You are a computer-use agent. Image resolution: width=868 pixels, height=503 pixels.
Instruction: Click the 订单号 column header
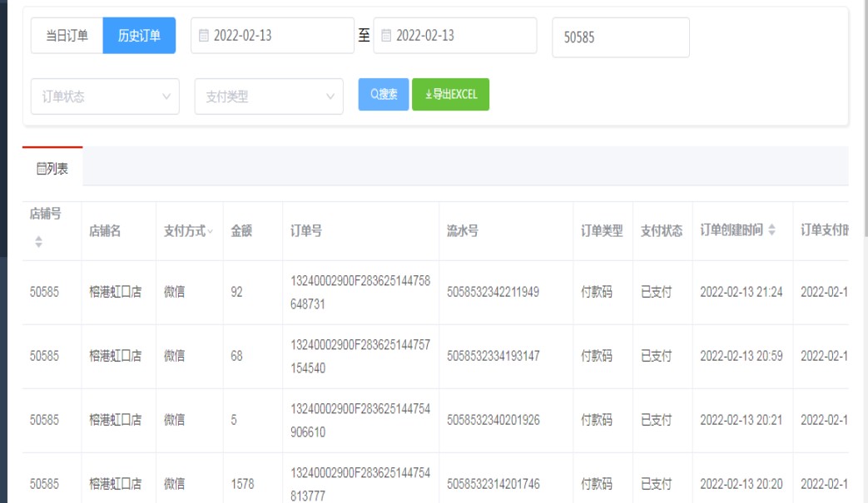click(306, 231)
